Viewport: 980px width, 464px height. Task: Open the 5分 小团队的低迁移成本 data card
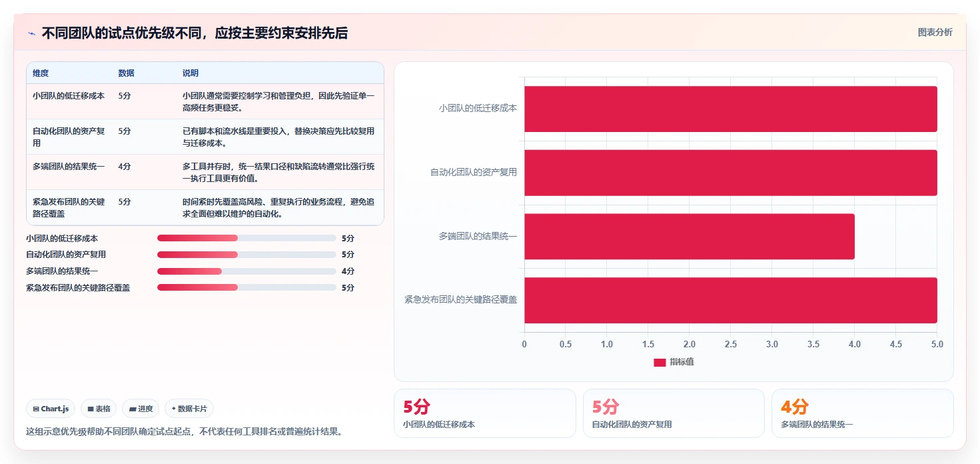point(485,413)
